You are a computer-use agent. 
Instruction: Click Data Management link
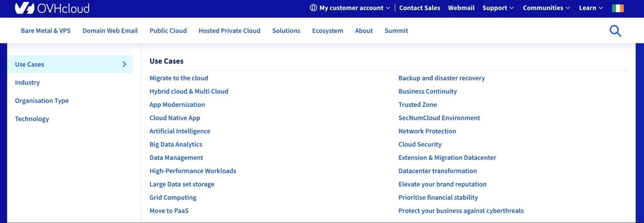(x=176, y=158)
